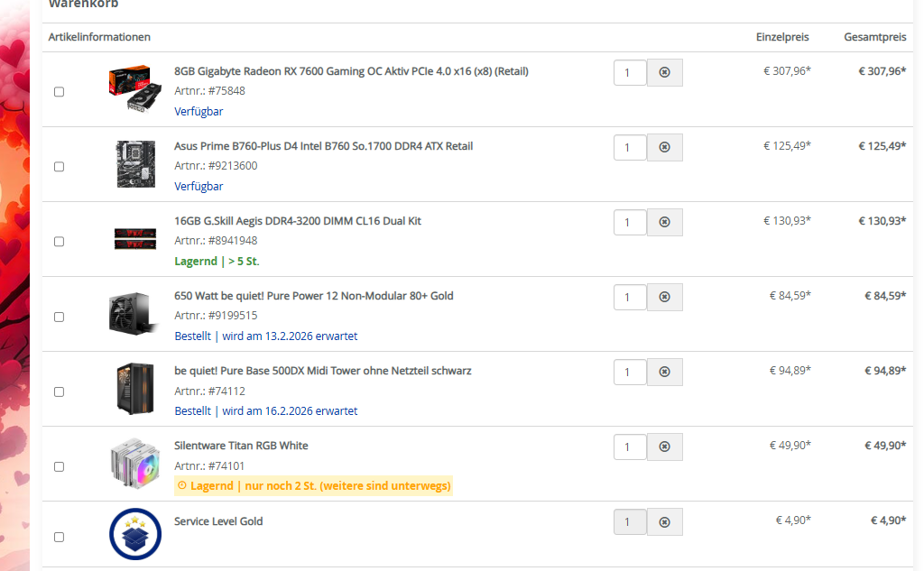Click total price € 125,49
924x571 pixels.
click(x=882, y=146)
